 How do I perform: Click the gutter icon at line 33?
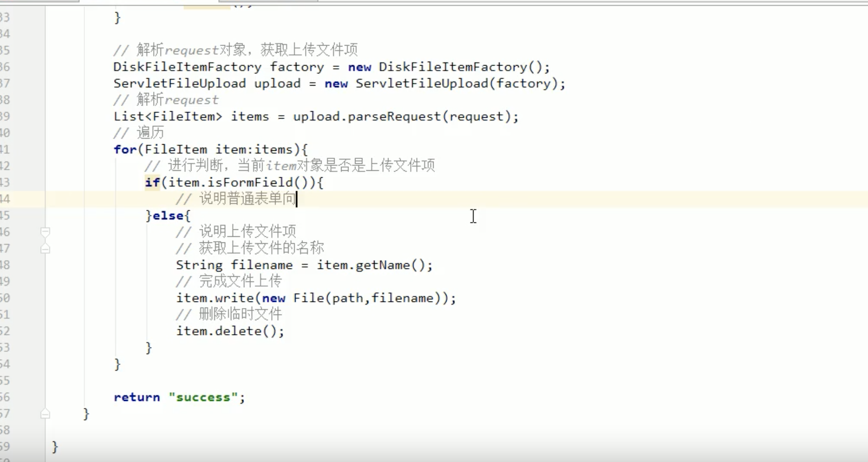pos(45,17)
